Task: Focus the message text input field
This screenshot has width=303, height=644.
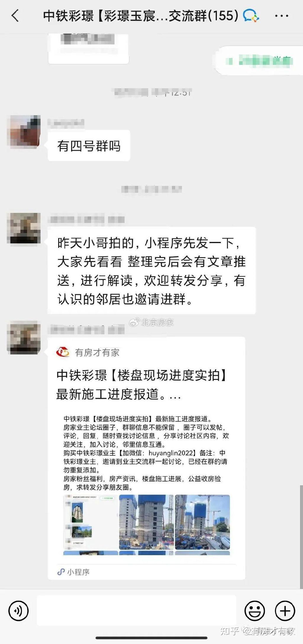Action: click(136, 611)
